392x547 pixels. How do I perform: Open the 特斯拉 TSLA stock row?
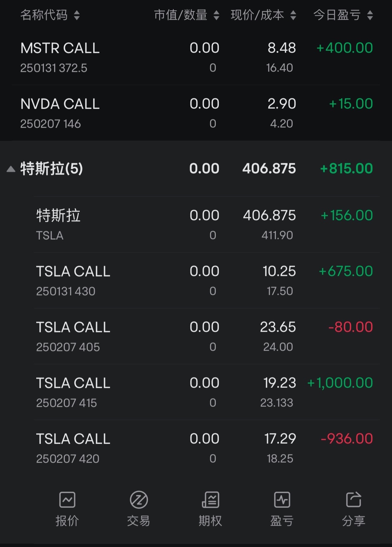[207, 224]
